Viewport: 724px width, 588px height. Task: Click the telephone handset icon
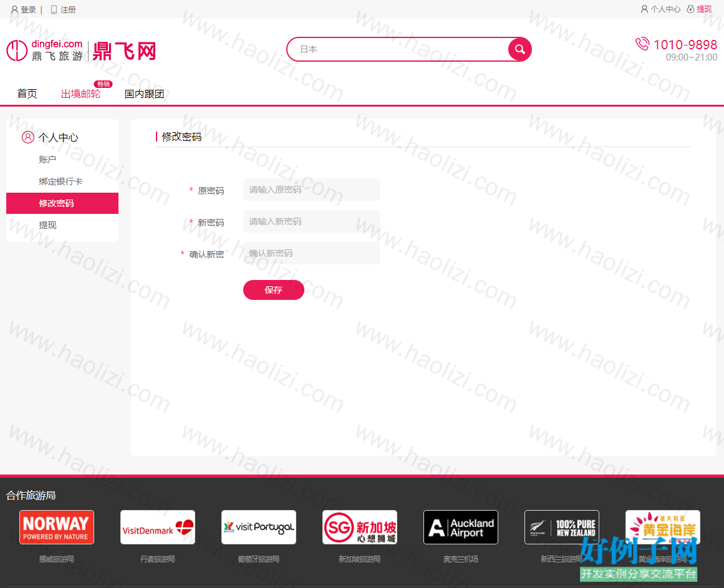642,44
